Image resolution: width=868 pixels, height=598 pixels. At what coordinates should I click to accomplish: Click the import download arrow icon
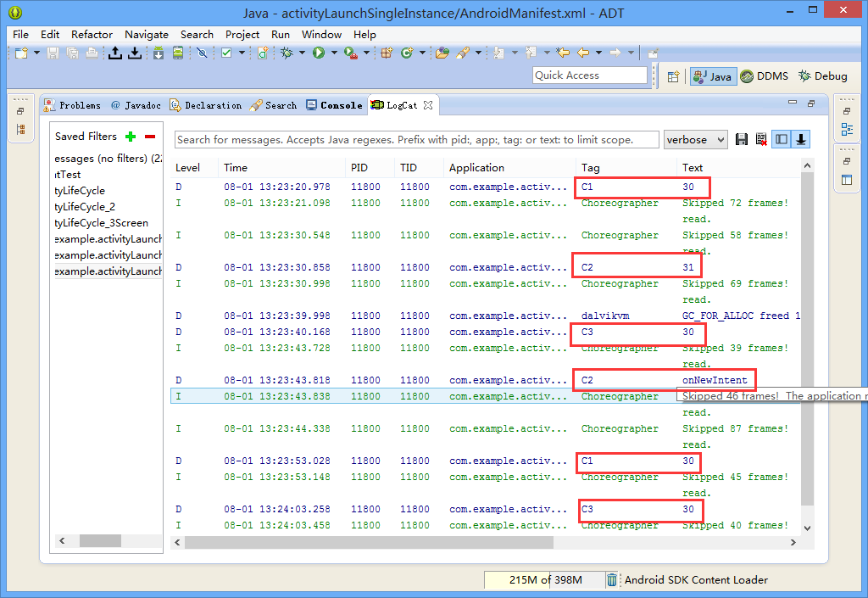[x=135, y=53]
